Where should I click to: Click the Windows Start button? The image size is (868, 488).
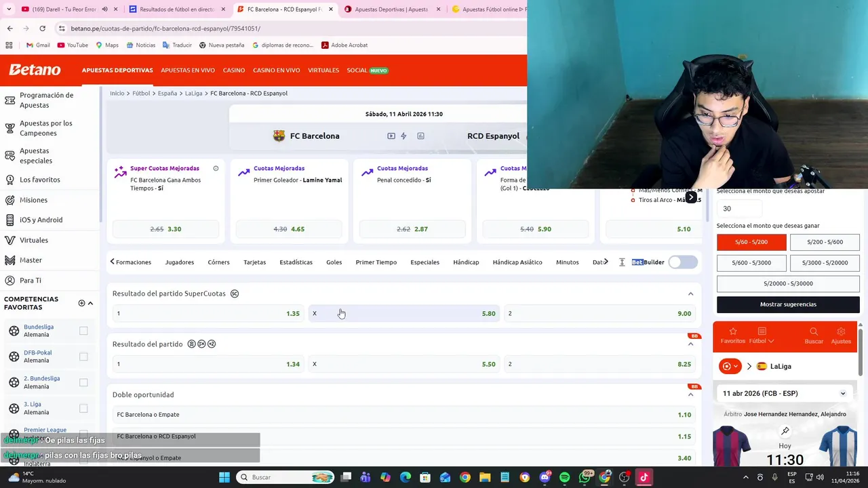tap(224, 477)
